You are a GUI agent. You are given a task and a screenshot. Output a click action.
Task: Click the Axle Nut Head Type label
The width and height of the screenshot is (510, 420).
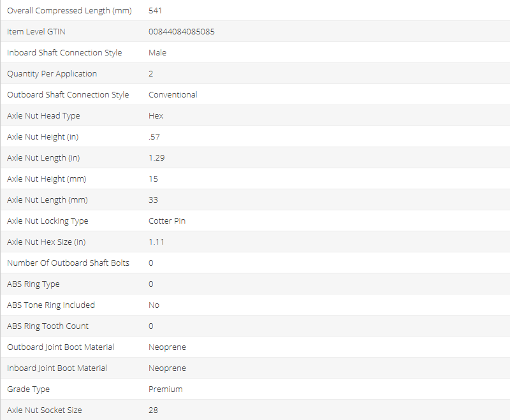click(43, 115)
